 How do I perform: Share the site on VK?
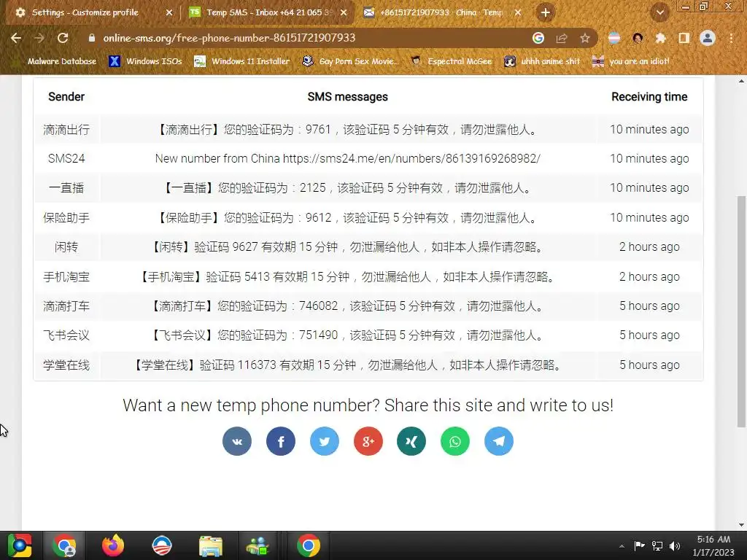click(237, 441)
